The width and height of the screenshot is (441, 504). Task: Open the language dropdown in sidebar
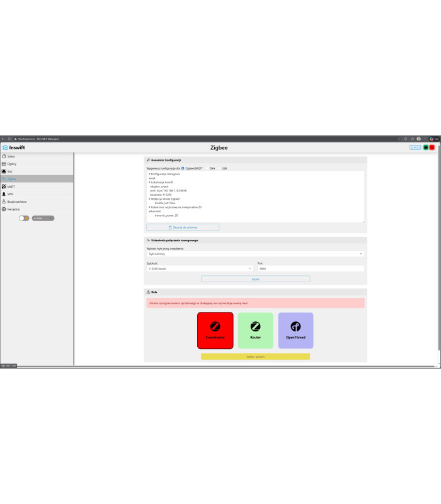pyautogui.click(x=43, y=218)
